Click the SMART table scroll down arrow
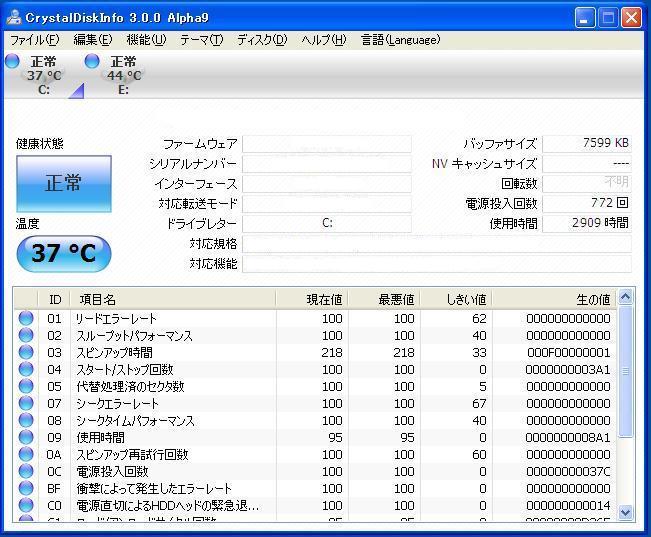 pyautogui.click(x=625, y=512)
